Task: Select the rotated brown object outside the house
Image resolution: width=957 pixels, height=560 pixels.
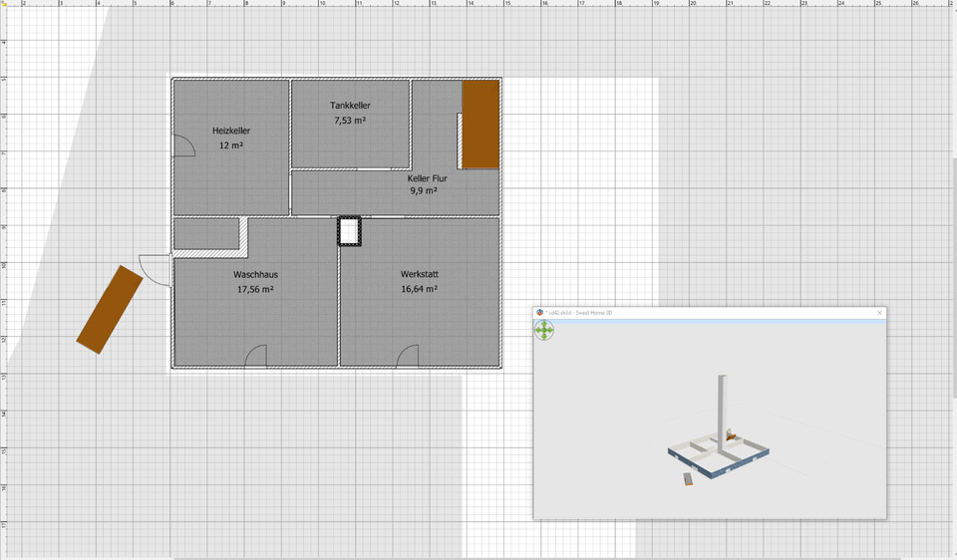Action: (x=110, y=309)
